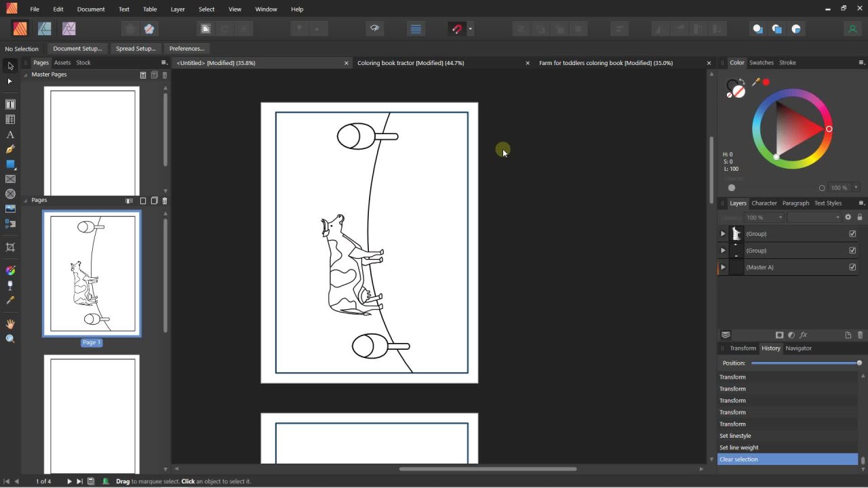868x488 pixels.
Task: Choose the Pen tool
Action: pyautogui.click(x=10, y=149)
